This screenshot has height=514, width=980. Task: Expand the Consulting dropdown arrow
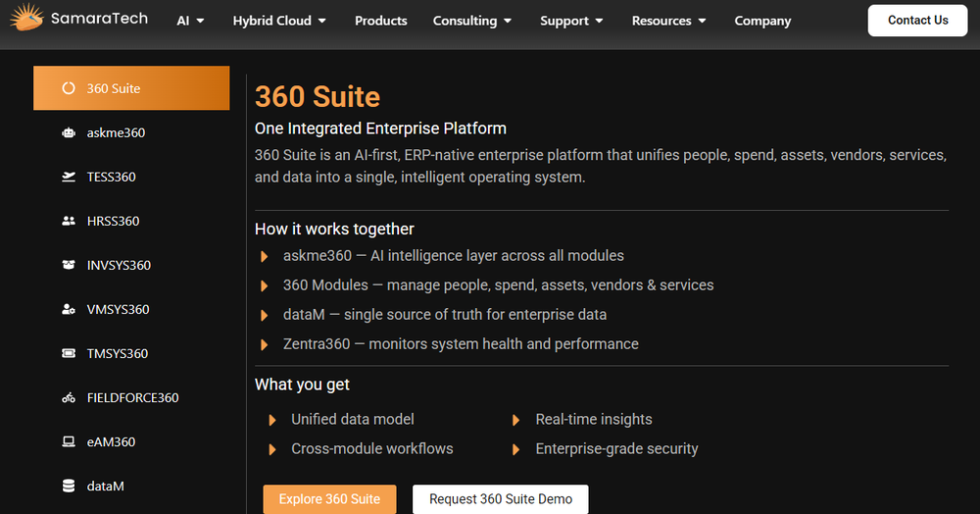(x=508, y=22)
